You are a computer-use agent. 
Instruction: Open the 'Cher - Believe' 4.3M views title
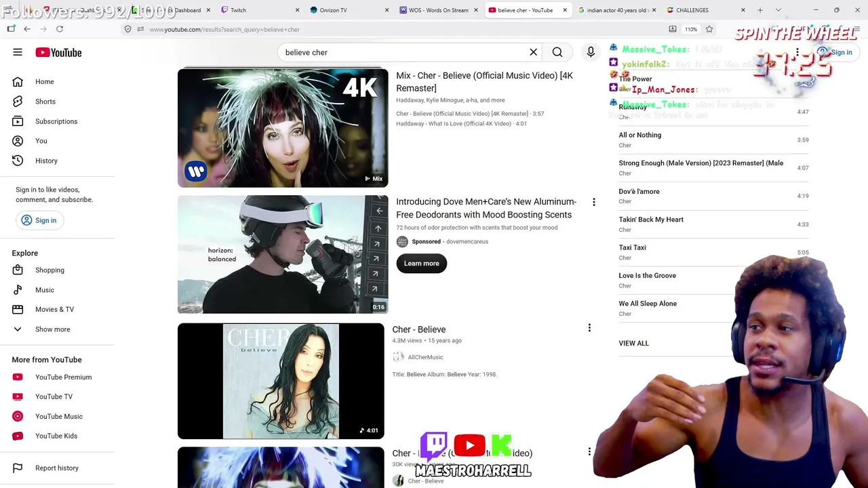point(419,329)
